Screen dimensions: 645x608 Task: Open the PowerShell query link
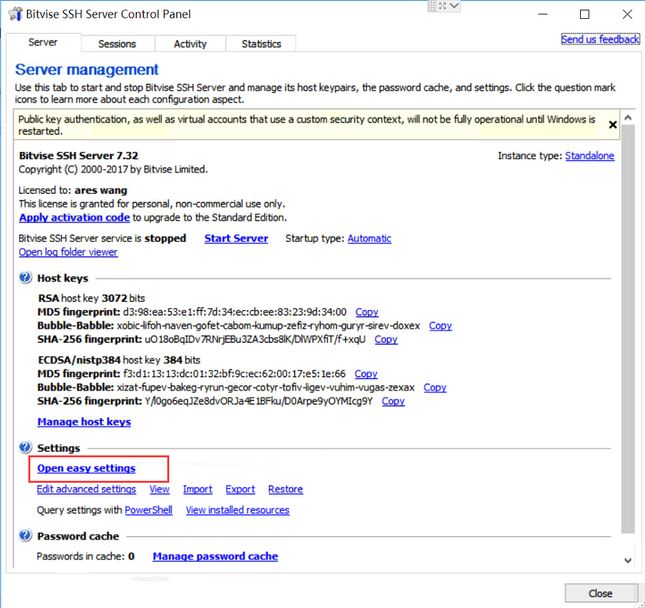pyautogui.click(x=148, y=510)
